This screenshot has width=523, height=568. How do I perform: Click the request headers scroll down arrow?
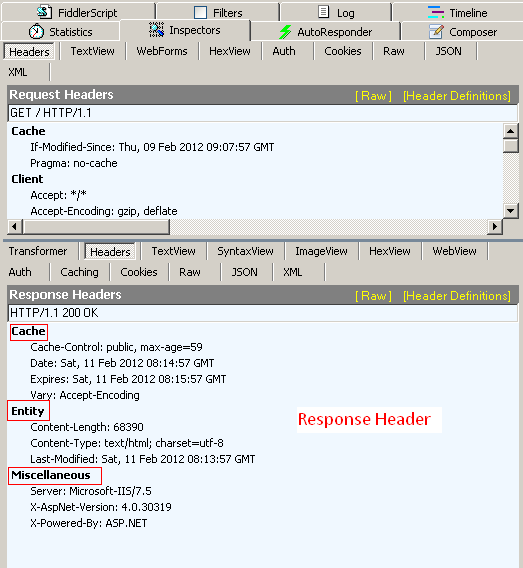click(x=510, y=210)
